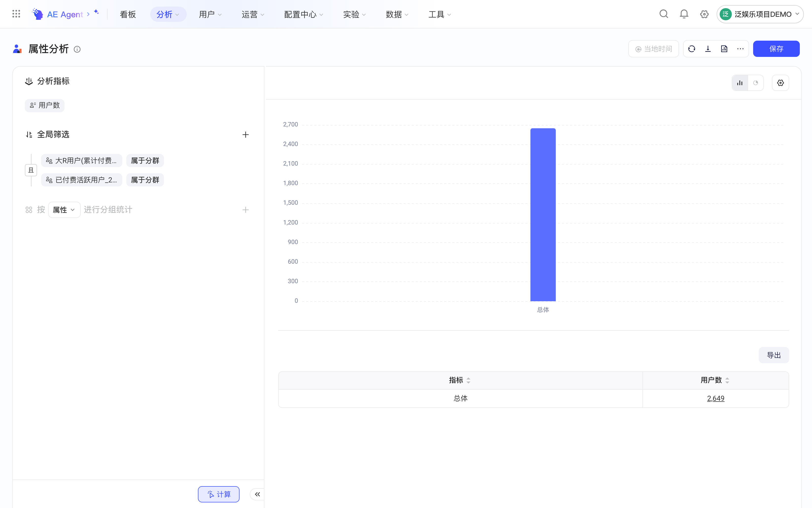The image size is (812, 508).
Task: Open the 数据 menu
Action: (397, 14)
